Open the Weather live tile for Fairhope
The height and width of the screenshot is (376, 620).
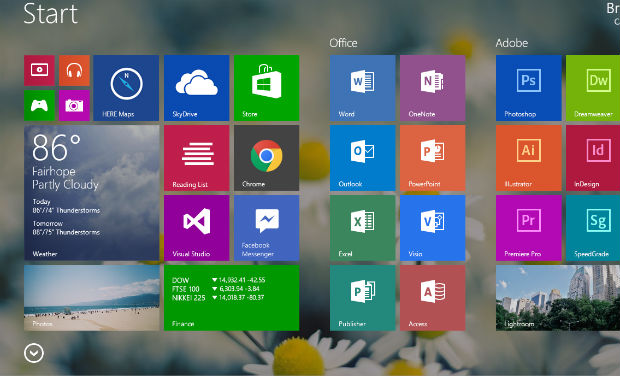tap(92, 193)
